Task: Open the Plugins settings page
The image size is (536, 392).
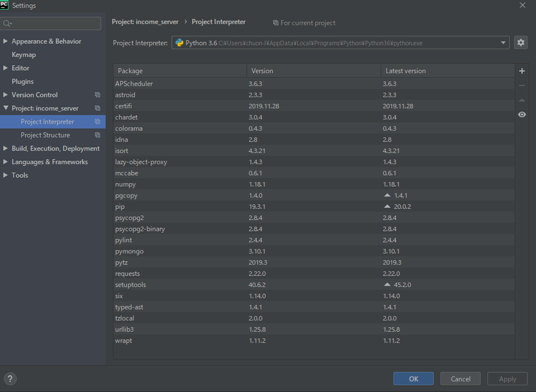Action: click(23, 81)
